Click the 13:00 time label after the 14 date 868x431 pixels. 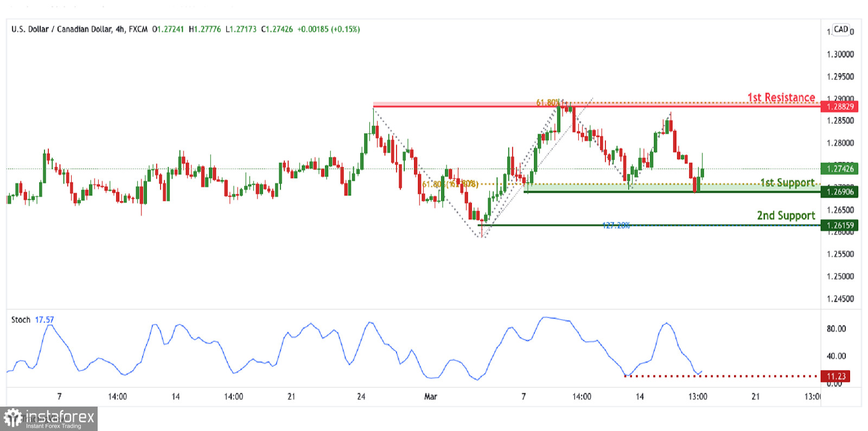[698, 397]
